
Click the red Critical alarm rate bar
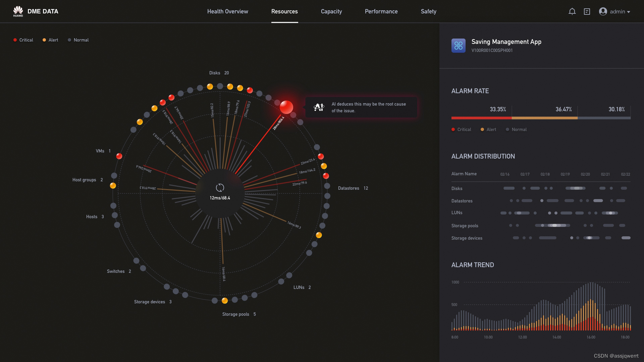tap(481, 118)
